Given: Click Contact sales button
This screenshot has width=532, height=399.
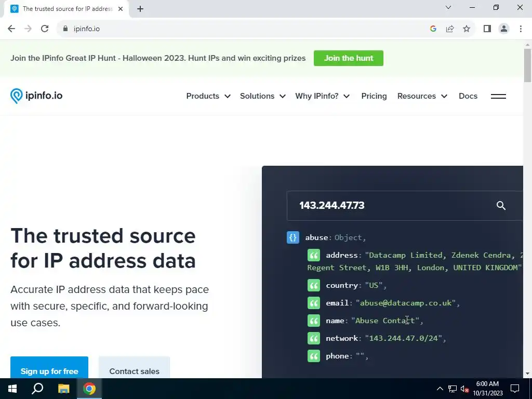Looking at the screenshot, I should coord(135,368).
